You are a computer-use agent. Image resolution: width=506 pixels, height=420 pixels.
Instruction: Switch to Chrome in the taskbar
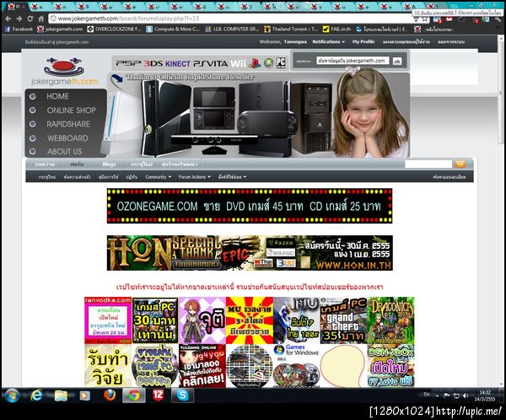(134, 396)
